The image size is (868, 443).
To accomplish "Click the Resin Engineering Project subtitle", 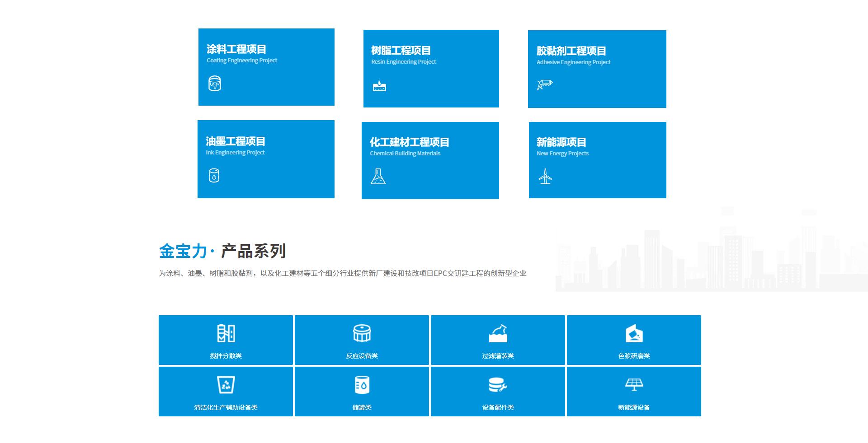I will [x=404, y=62].
